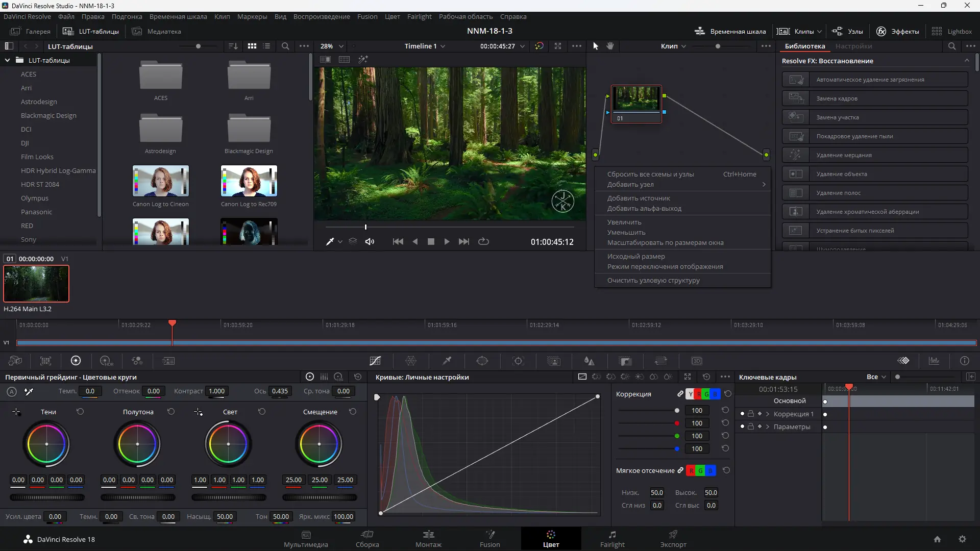Expand Коррекция 1 in Keyframes panel
This screenshot has height=551, width=980.
pos(767,414)
